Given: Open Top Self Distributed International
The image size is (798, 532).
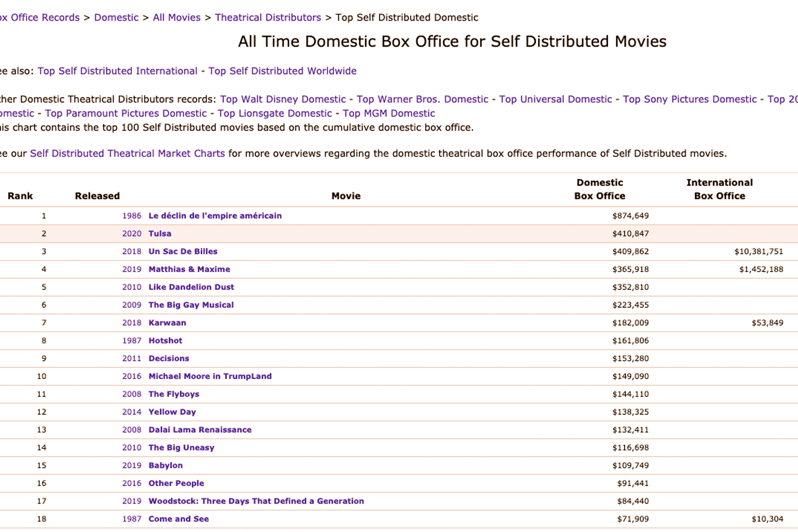Looking at the screenshot, I should pos(117,71).
